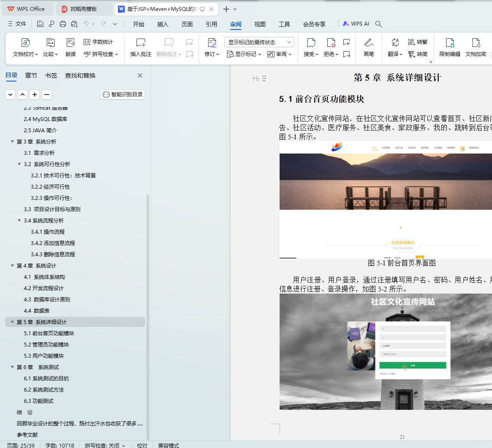This screenshot has width=492, height=448.
Task: Open 显示标记 dropdown
Action: click(x=244, y=54)
